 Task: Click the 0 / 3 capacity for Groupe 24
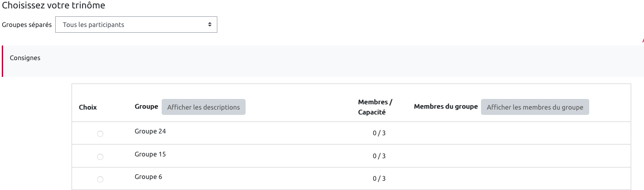point(379,133)
